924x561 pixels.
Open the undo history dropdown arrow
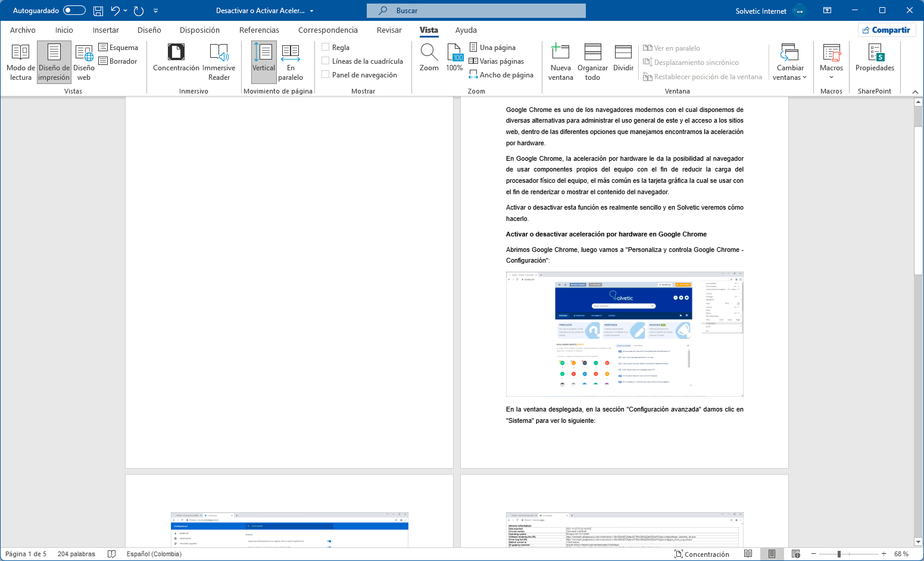(126, 11)
